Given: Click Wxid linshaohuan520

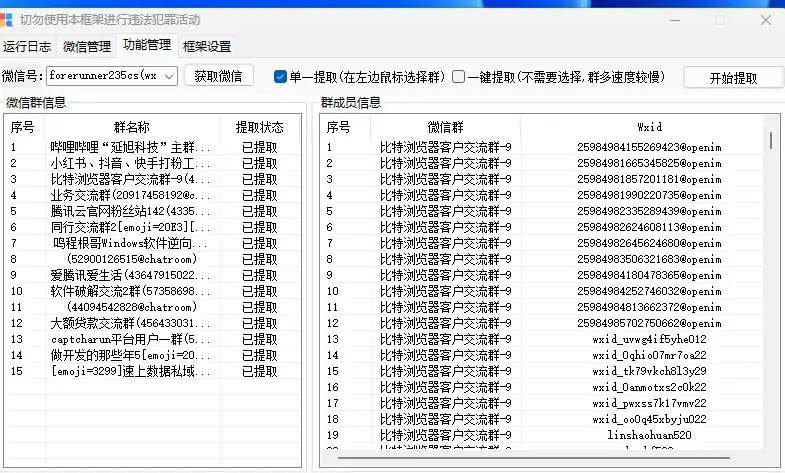Looking at the screenshot, I should 649,436.
